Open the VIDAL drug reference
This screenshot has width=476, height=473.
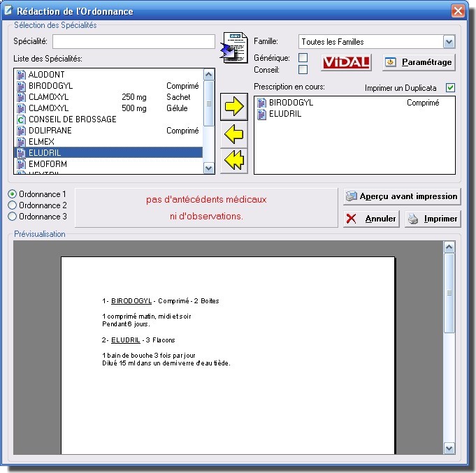pos(346,62)
